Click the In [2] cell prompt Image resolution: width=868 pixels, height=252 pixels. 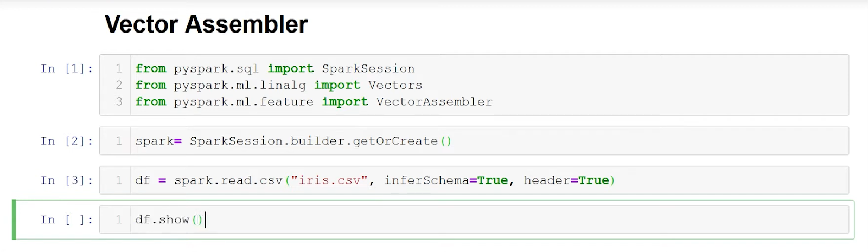67,141
